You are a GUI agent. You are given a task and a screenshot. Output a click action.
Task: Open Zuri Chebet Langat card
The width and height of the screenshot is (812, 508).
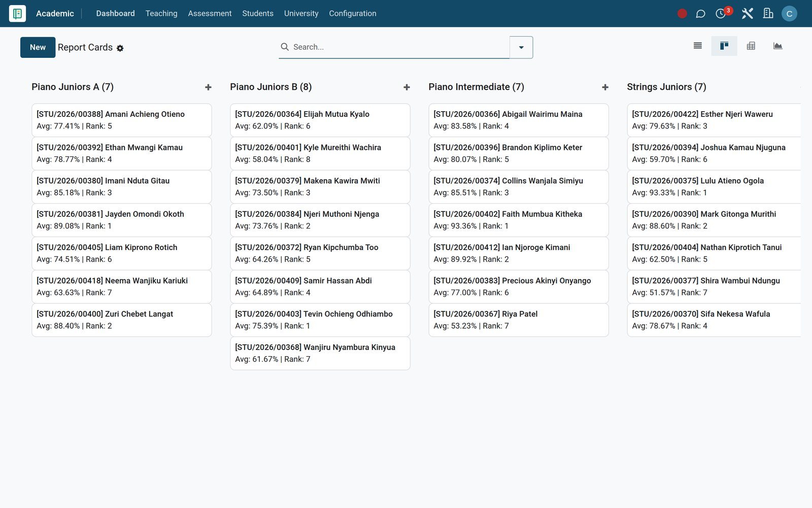coord(122,320)
